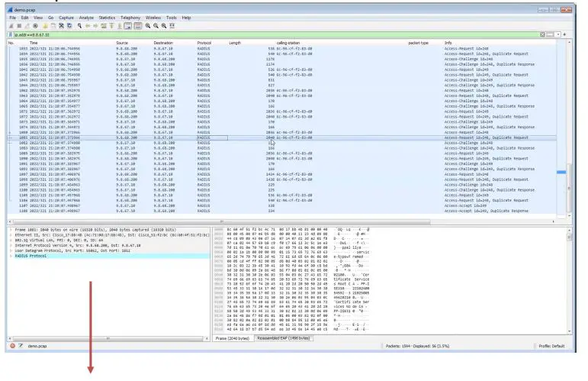Open capture file properties status bar icon
Screen dimensions: 588x381
pyautogui.click(x=21, y=346)
